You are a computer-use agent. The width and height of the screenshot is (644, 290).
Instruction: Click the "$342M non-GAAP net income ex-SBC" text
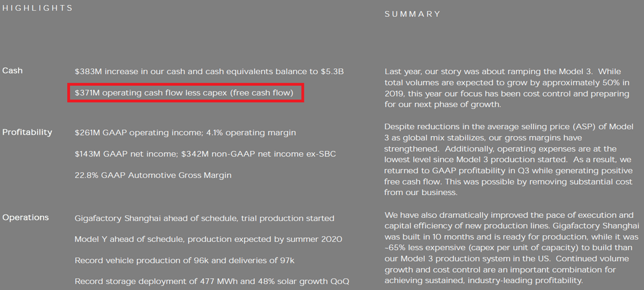coord(264,154)
